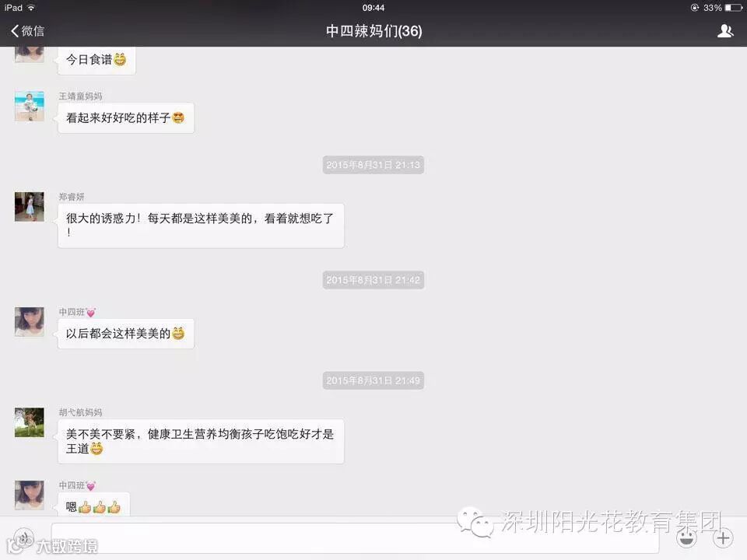Tap the group title 中四辣妈们(36)
This screenshot has width=747, height=560.
pos(374,31)
